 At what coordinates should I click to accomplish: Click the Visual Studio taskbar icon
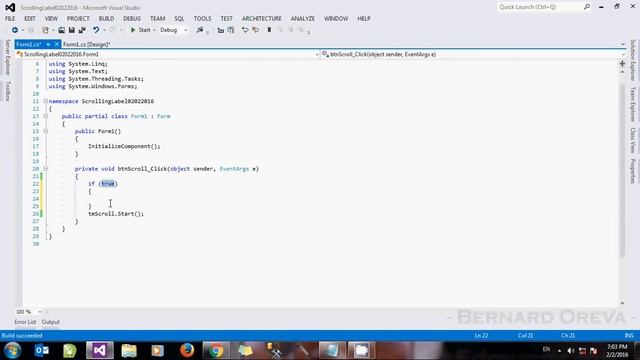(100, 351)
